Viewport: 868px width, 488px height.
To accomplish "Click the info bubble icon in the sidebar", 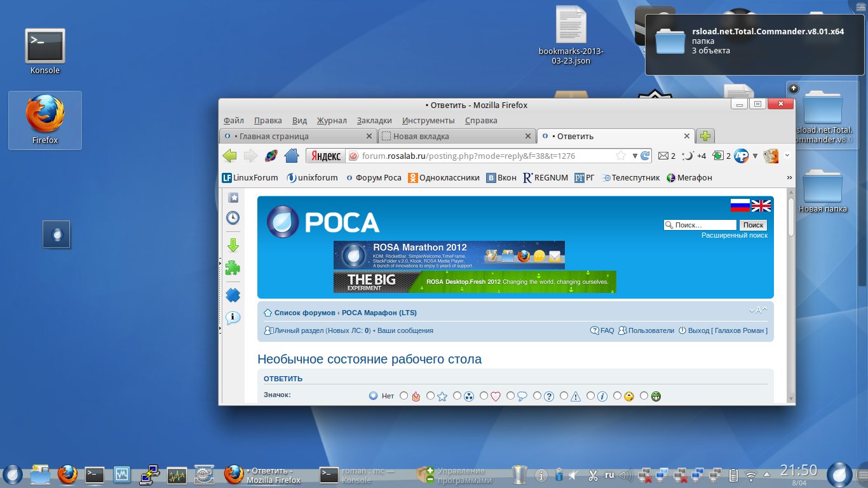I will pos(233,318).
